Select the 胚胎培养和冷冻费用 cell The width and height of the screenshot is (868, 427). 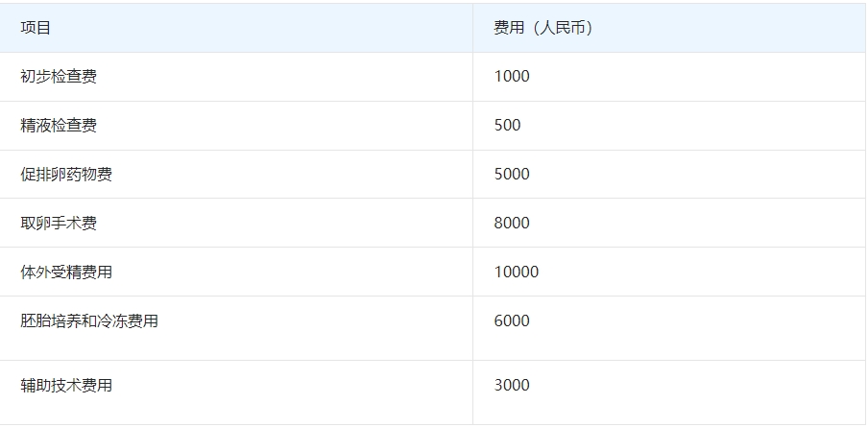tap(236, 328)
